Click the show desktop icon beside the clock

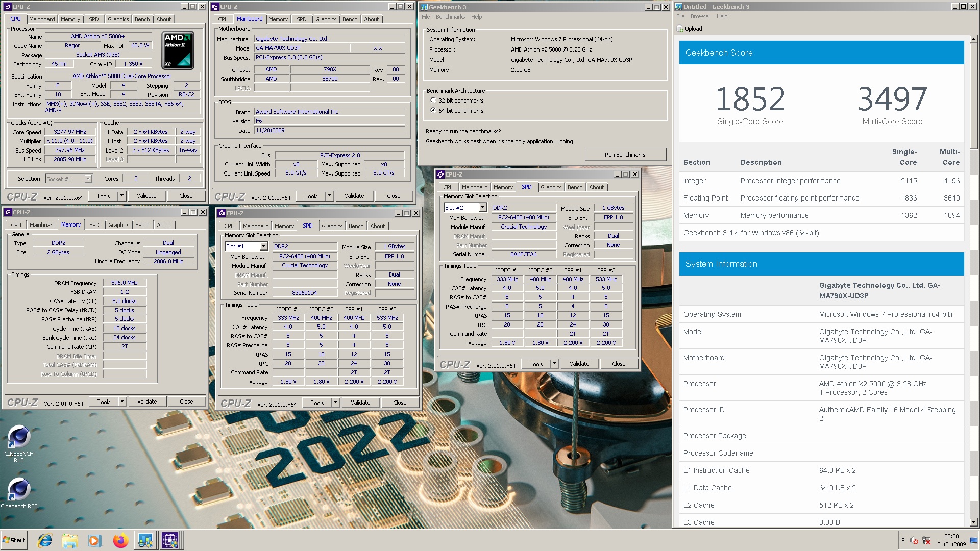click(x=973, y=540)
